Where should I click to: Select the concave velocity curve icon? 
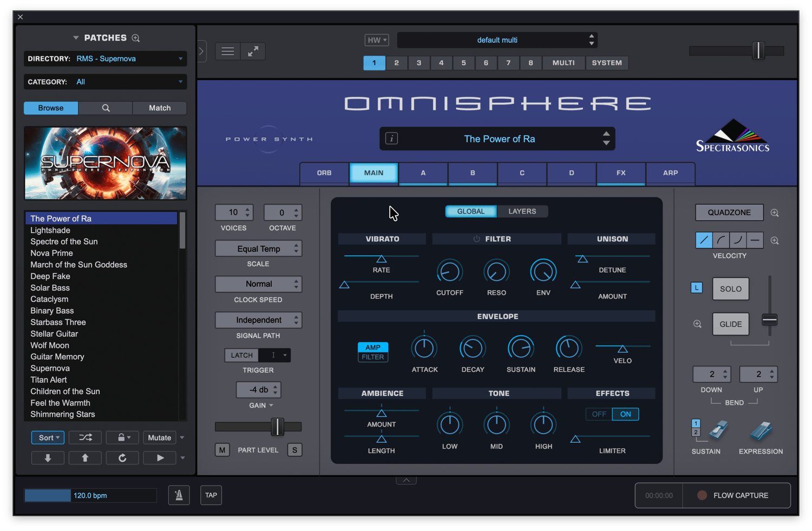click(x=738, y=240)
